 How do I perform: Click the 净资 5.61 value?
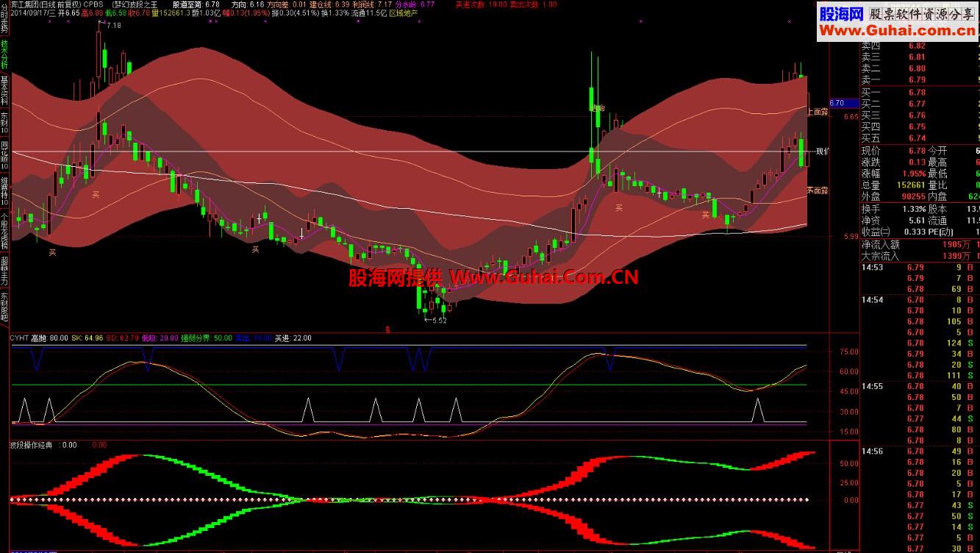click(x=917, y=221)
